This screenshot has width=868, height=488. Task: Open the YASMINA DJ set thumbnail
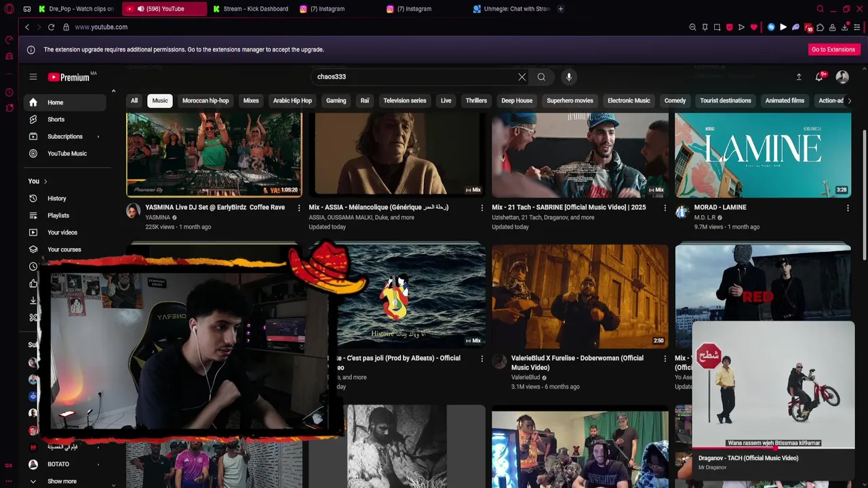point(214,155)
